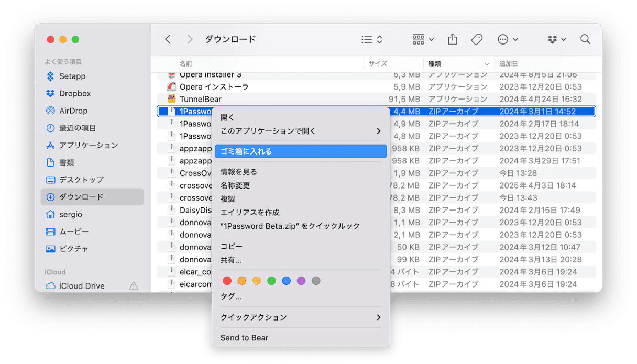Choose 共有... menu item
This screenshot has height=364, width=637.
point(301,260)
